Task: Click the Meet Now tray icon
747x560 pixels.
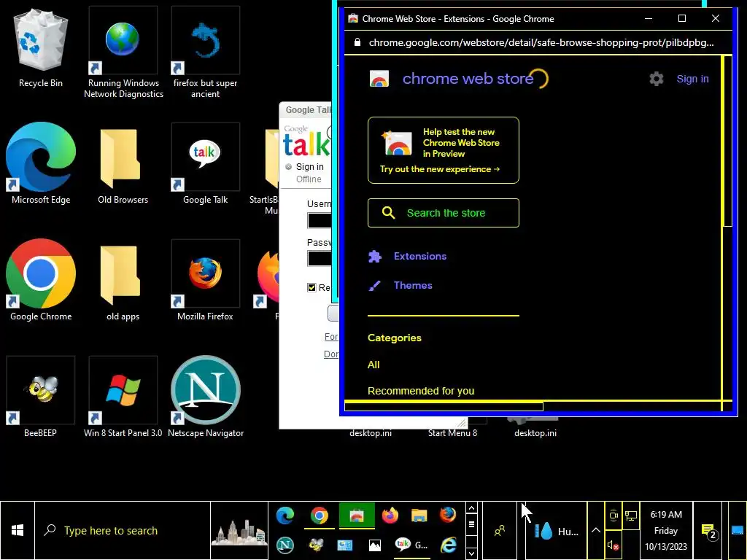Action: pyautogui.click(x=613, y=516)
